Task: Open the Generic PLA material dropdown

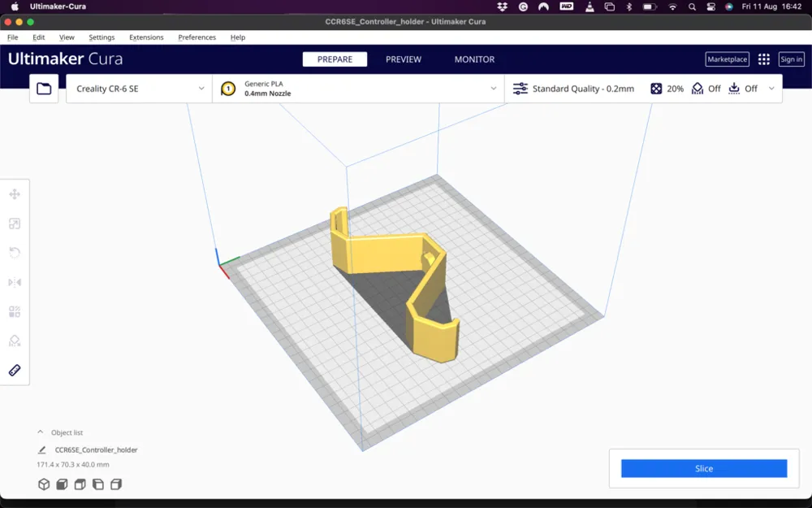Action: click(358, 89)
